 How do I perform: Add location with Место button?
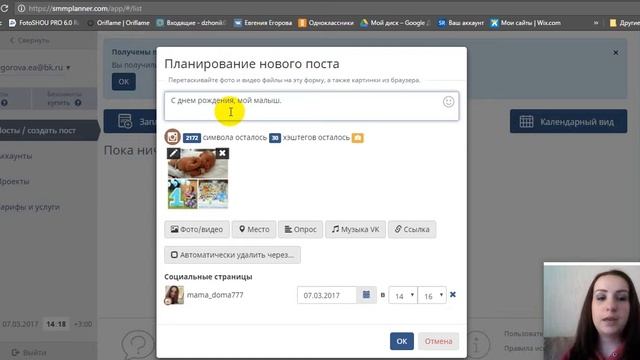pyautogui.click(x=254, y=229)
